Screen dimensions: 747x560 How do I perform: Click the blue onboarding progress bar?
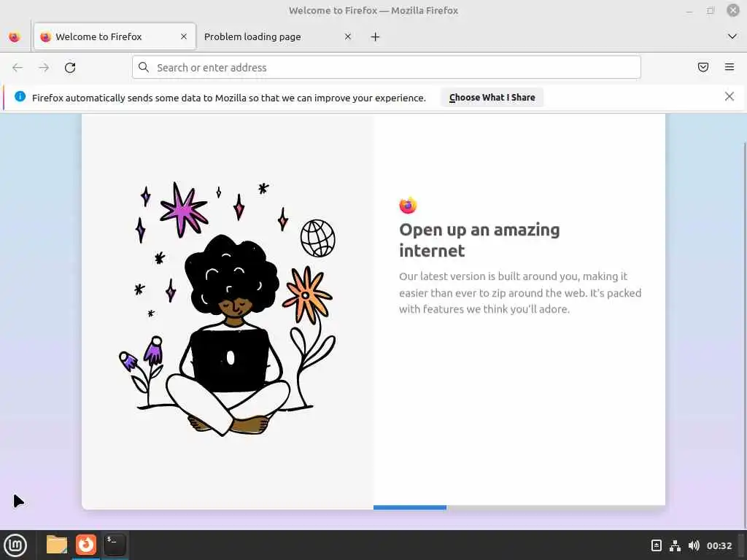click(410, 507)
